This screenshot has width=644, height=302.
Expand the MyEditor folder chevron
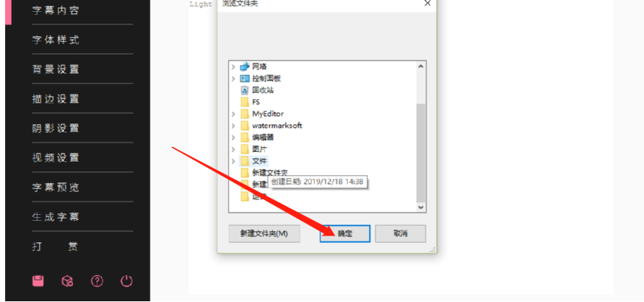tap(233, 114)
